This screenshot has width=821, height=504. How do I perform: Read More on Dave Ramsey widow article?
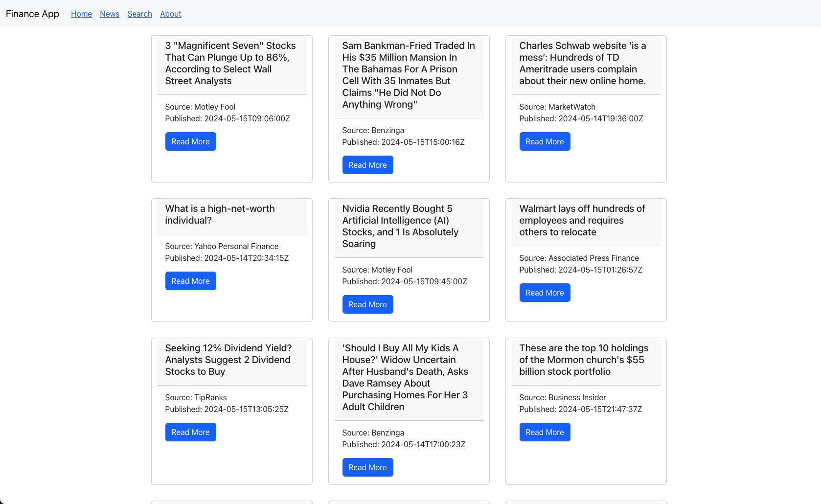tap(367, 467)
